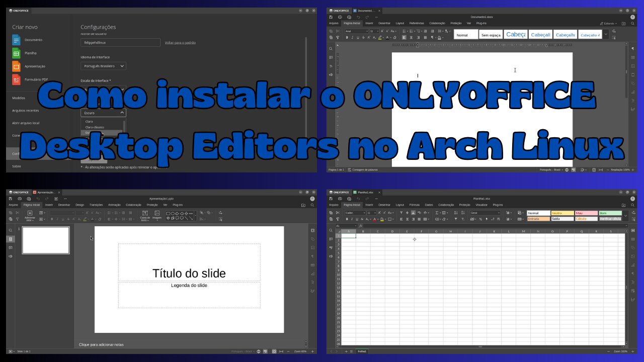Click Sobre in the start window sidebar
The height and width of the screenshot is (362, 644).
(17, 166)
